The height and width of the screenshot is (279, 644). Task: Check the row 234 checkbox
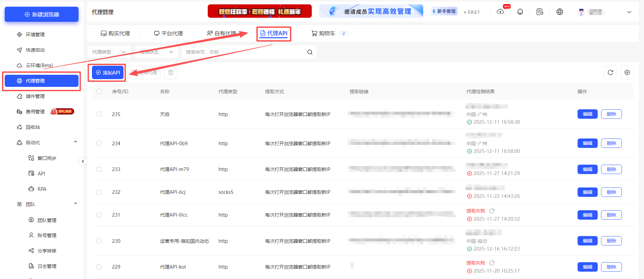pos(99,143)
